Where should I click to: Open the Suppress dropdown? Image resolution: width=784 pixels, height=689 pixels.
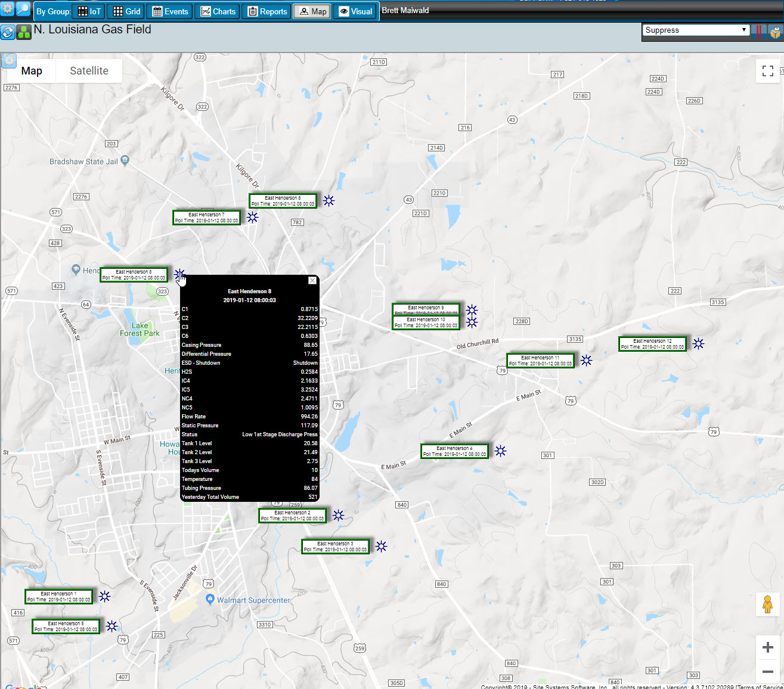pyautogui.click(x=695, y=30)
